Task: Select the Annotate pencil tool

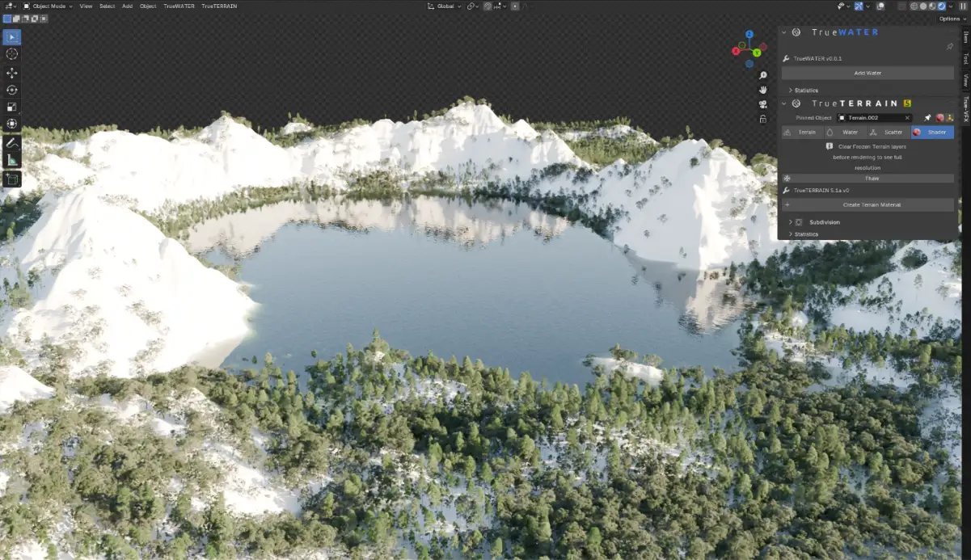Action: [x=12, y=142]
